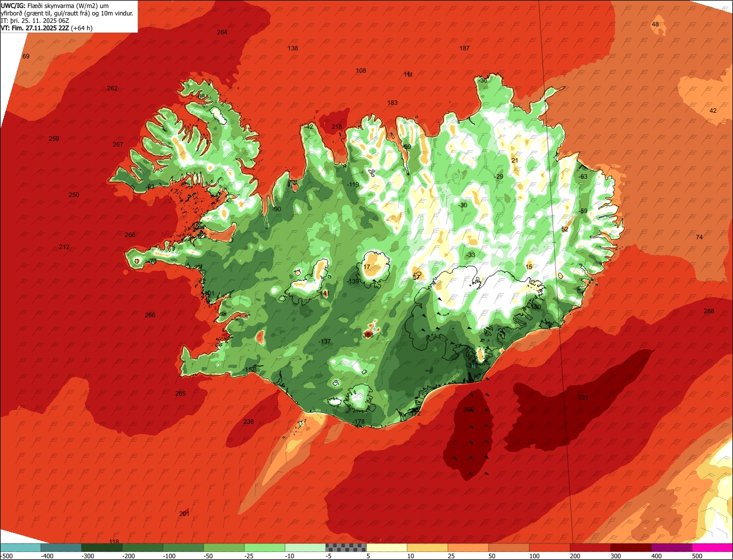Click the green swatch from -100 to -50

point(183,547)
